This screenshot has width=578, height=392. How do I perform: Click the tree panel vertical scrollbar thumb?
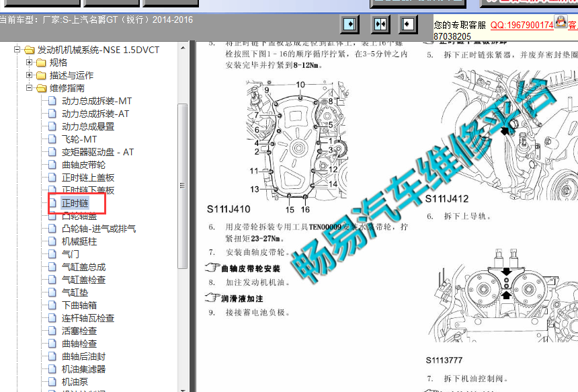(x=182, y=186)
